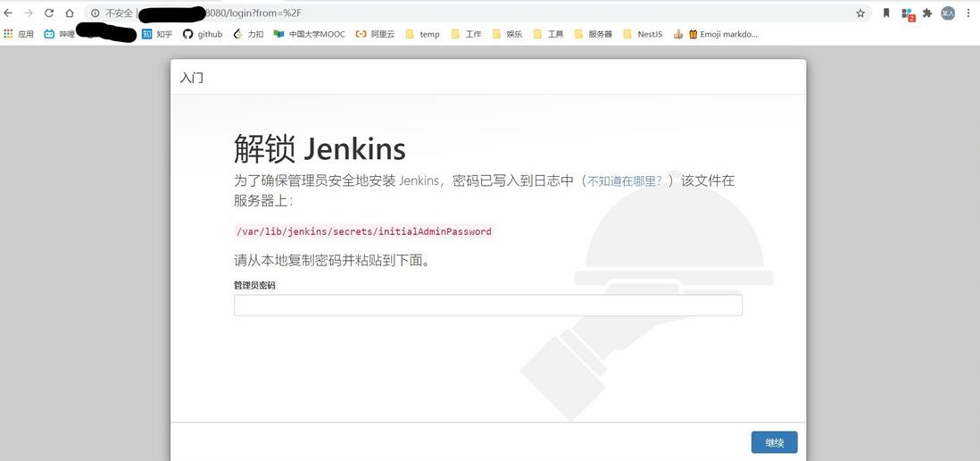Open the 中国大学MOOC bookmark
The height and width of the screenshot is (461, 980).
(x=310, y=35)
